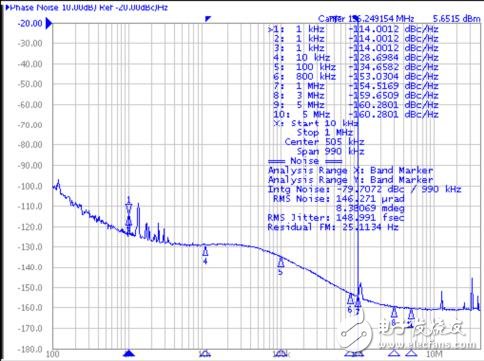Click the bottom-axis triangle at 3 MHz
Screen dimensions: 484x361
(x=394, y=353)
